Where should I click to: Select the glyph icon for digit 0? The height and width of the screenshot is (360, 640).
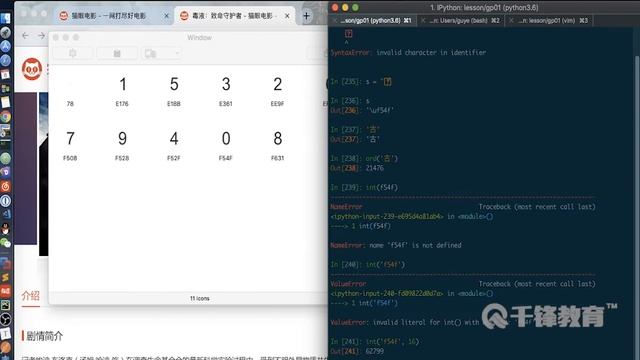click(x=226, y=138)
